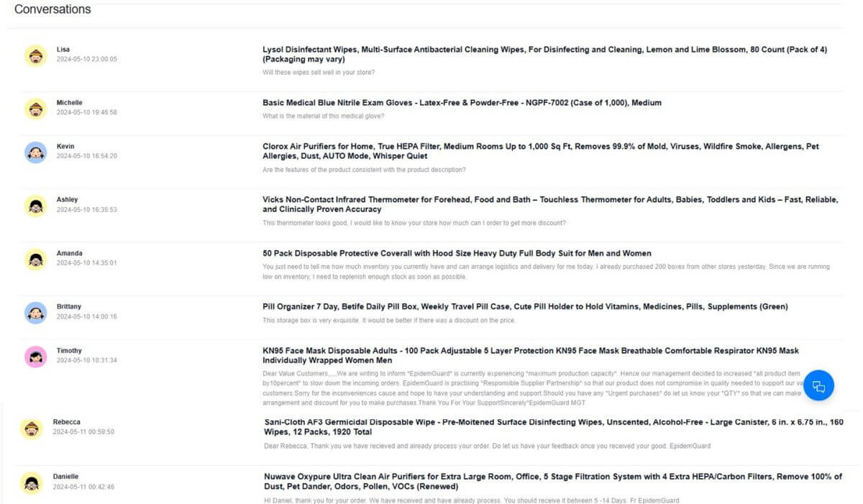Click Timothy's pink avatar icon
Viewport: 863px width, 504px height.
pos(36,357)
